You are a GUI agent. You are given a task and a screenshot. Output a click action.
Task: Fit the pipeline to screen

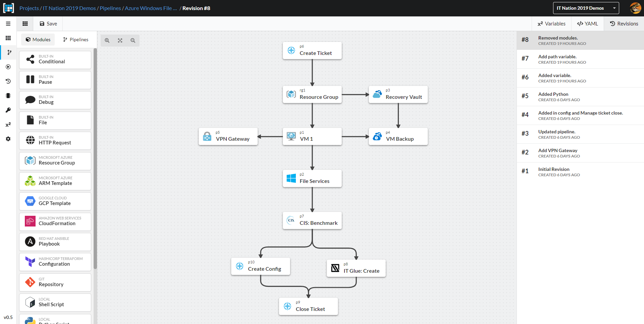point(120,41)
